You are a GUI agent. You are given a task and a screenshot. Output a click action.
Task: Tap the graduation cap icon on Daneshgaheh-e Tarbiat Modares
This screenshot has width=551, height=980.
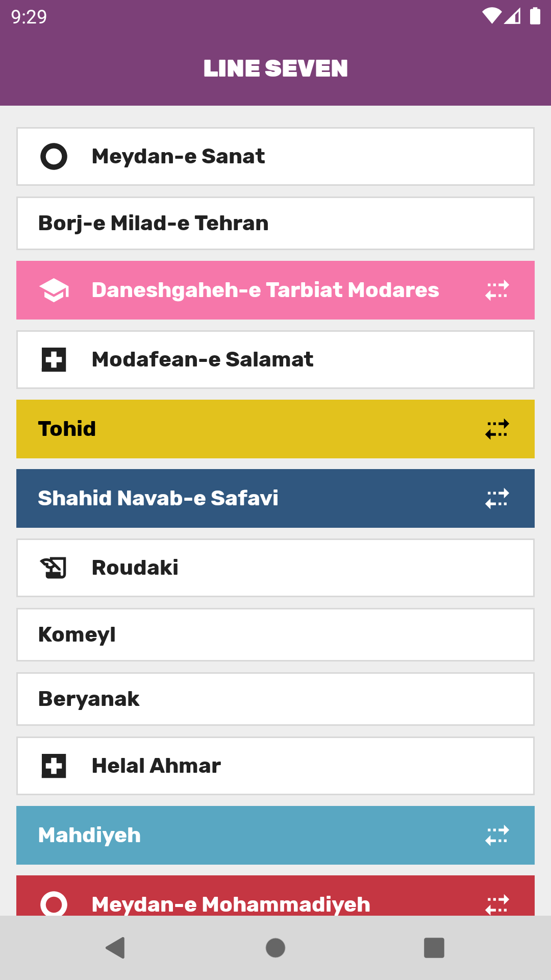point(54,290)
